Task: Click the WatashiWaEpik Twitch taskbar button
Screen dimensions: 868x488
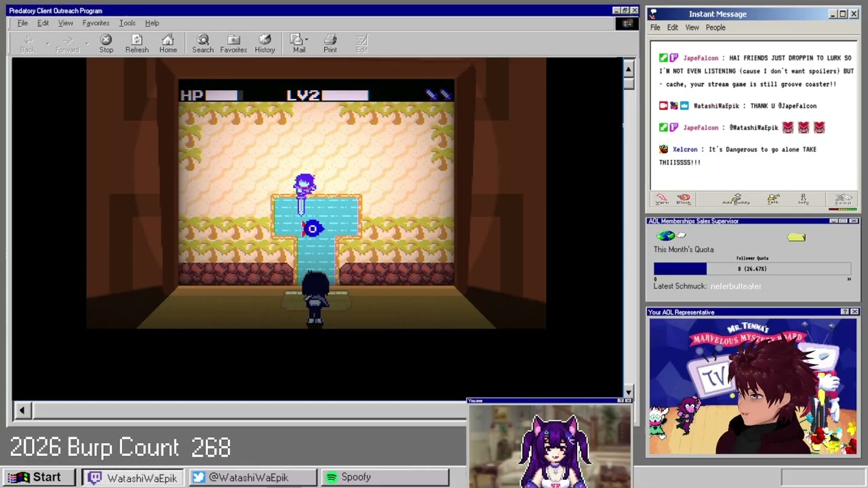Action: (133, 478)
